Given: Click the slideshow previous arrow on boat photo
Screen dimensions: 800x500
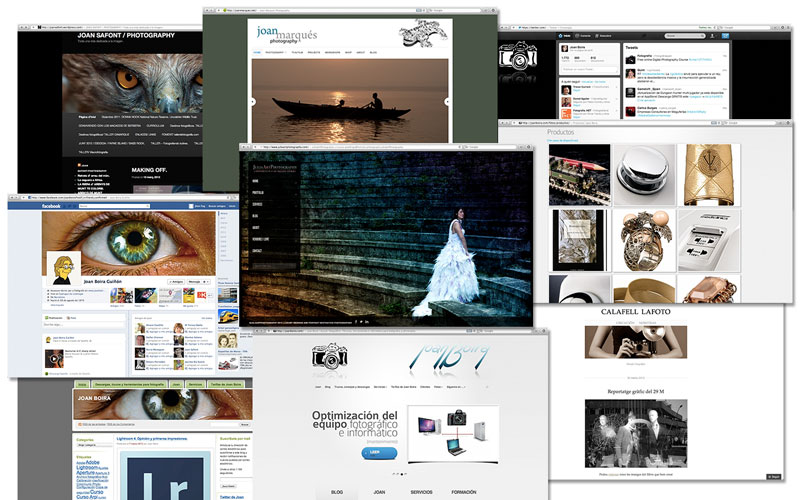Looking at the screenshot, I should click(254, 102).
